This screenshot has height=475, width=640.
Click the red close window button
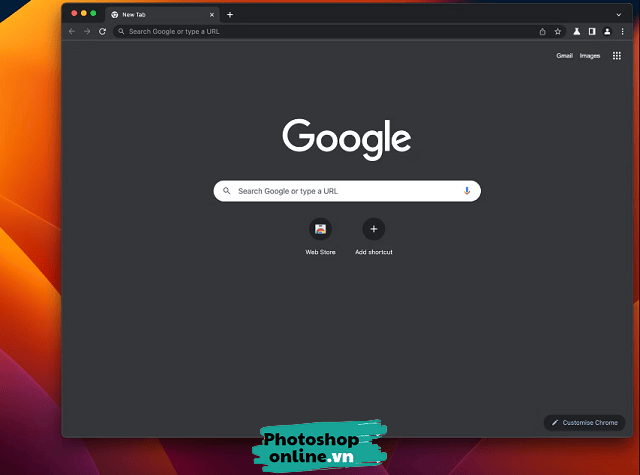74,13
